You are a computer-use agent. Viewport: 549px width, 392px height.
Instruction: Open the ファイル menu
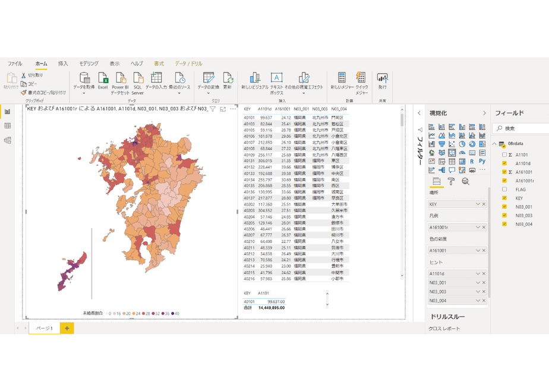coord(15,64)
